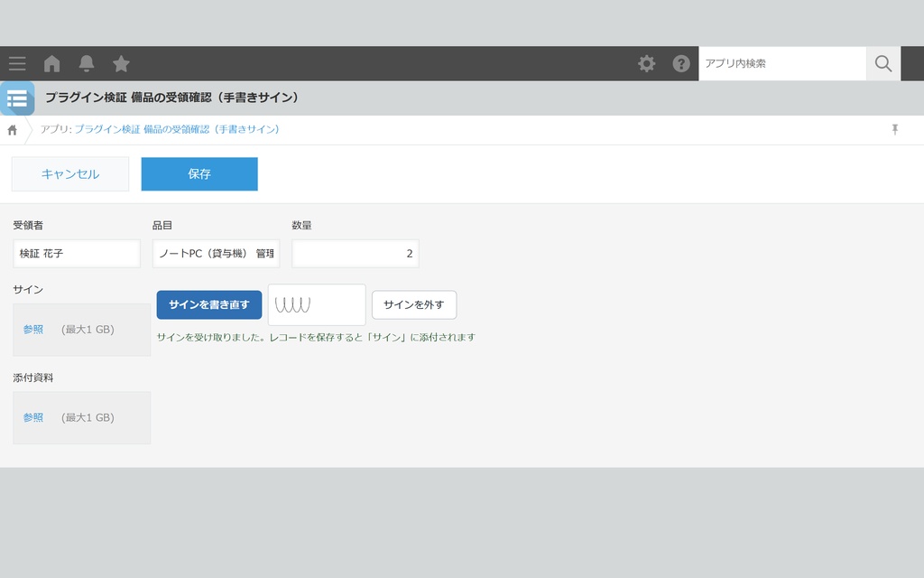This screenshot has height=578, width=924.
Task: Open notifications bell icon
Action: [x=87, y=64]
